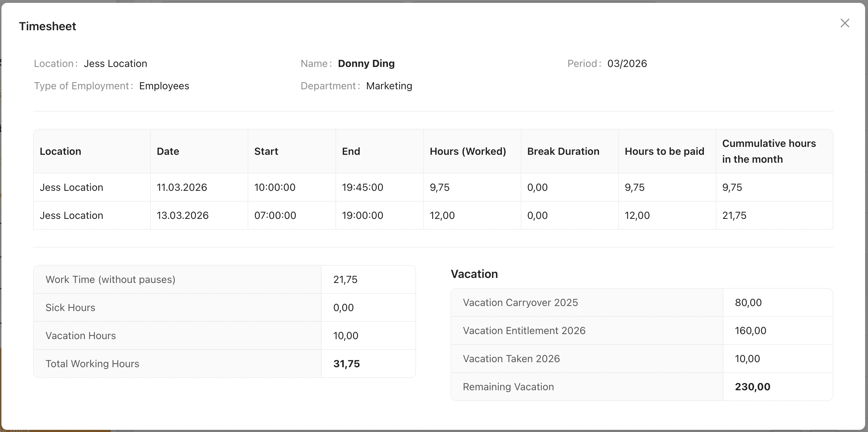Click the Hours to be paid header
Screen dimensions: 868x432
click(x=664, y=152)
